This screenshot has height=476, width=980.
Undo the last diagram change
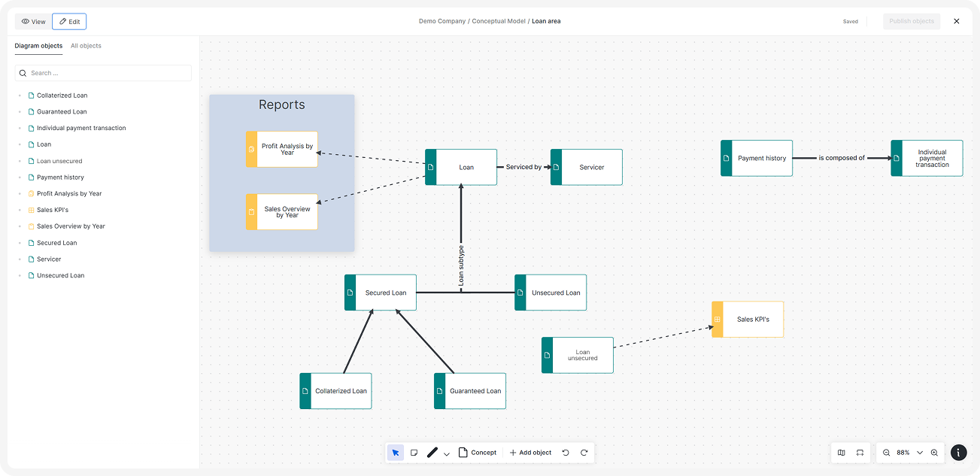[x=566, y=452]
